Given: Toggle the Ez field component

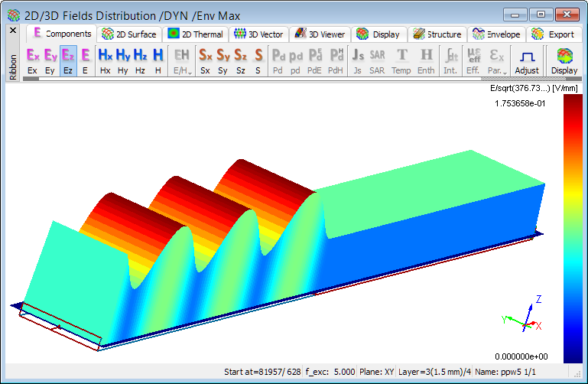Looking at the screenshot, I should (68, 60).
